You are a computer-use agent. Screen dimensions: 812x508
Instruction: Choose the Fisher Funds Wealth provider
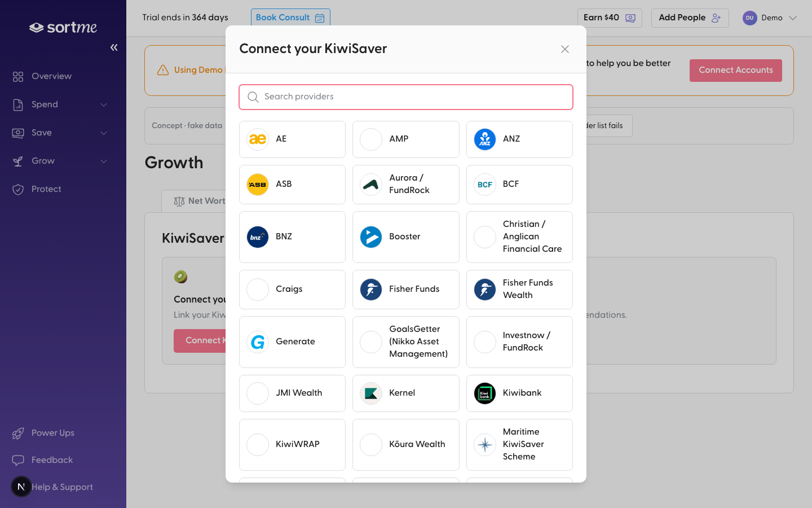point(519,290)
